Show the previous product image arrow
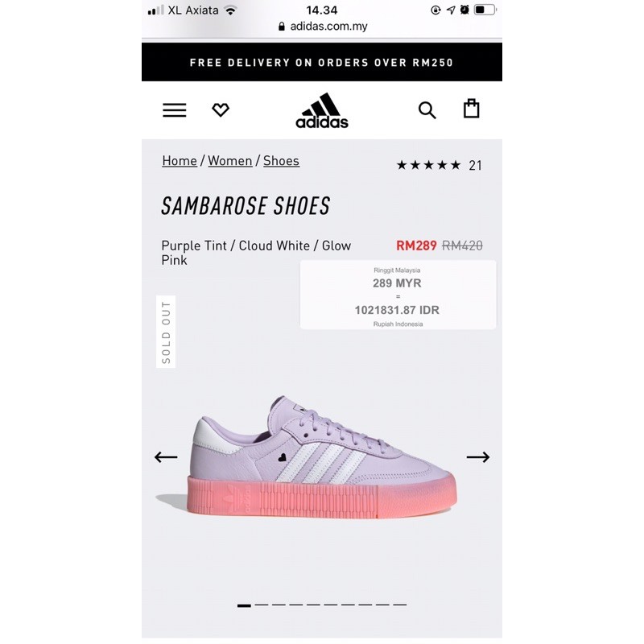The height and width of the screenshot is (644, 644). (x=166, y=457)
